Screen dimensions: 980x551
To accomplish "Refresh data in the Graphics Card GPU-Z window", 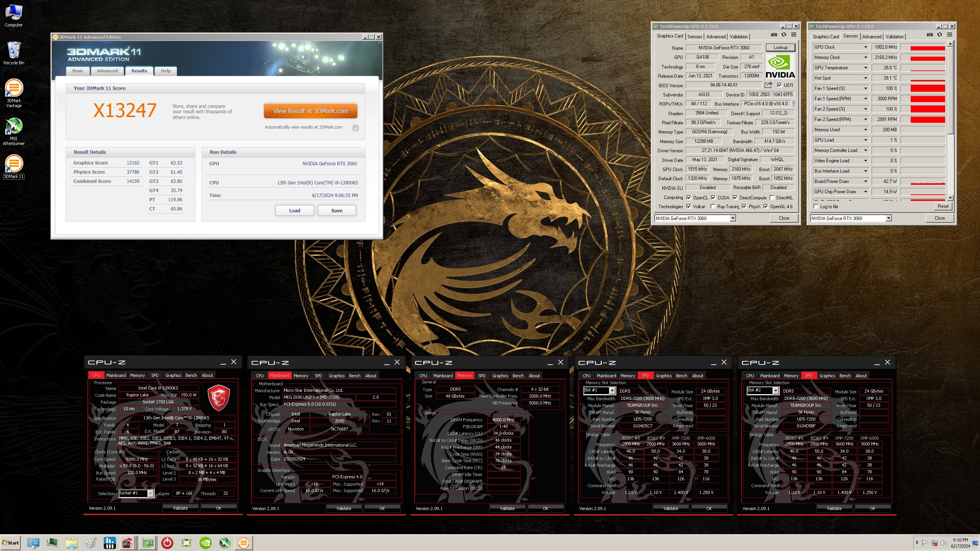I will pyautogui.click(x=784, y=35).
